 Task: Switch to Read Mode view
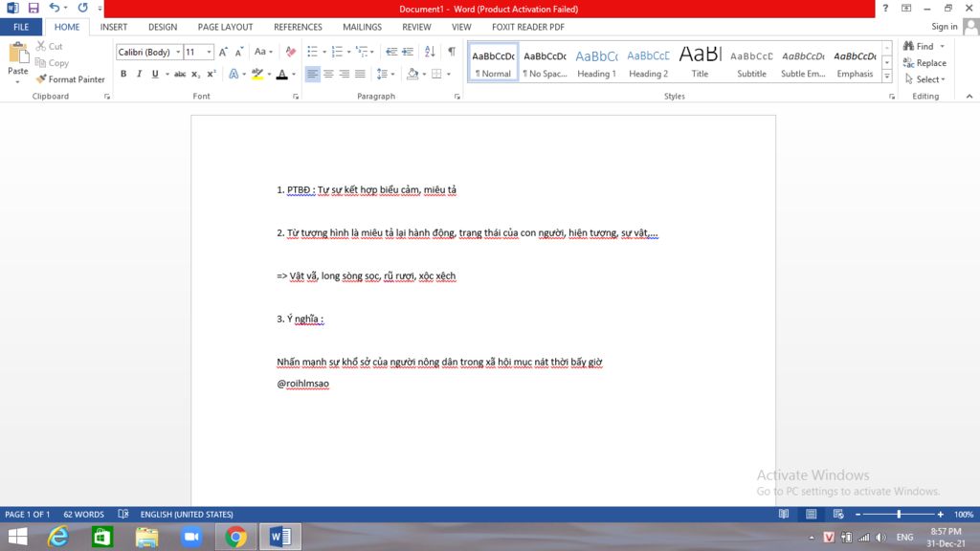(x=784, y=514)
